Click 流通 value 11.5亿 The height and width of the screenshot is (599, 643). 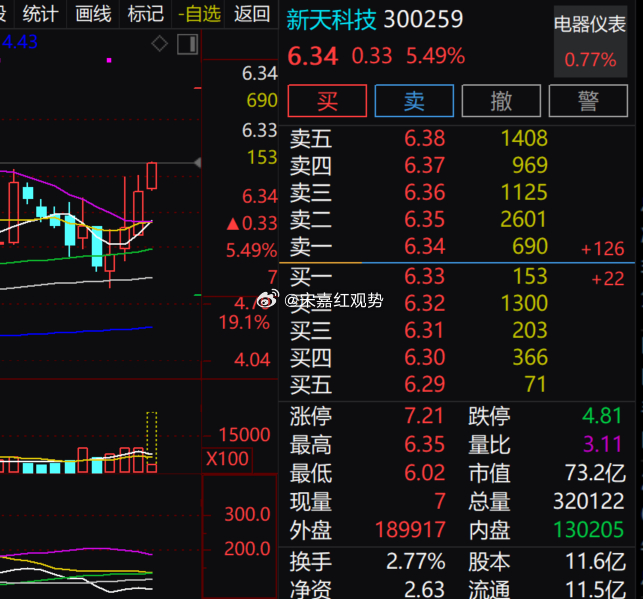[x=595, y=590]
